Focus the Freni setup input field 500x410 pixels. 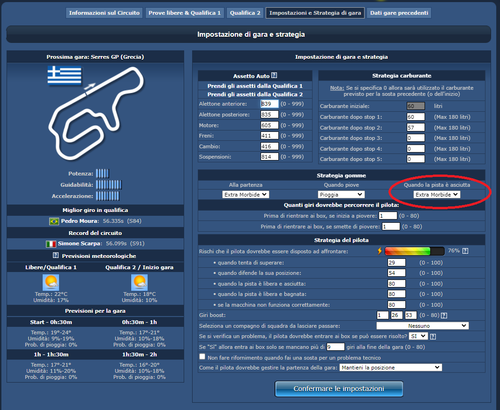(269, 136)
